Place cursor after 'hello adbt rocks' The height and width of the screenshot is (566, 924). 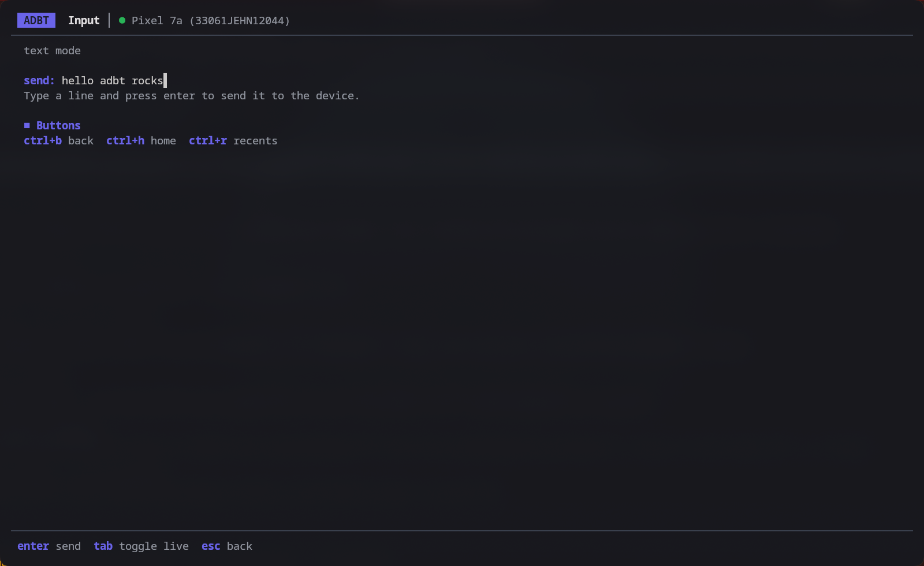tap(165, 80)
